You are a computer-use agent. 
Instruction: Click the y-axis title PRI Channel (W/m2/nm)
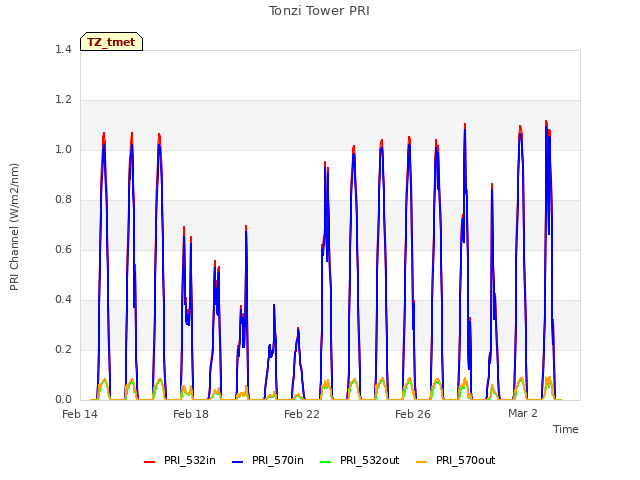(14, 227)
